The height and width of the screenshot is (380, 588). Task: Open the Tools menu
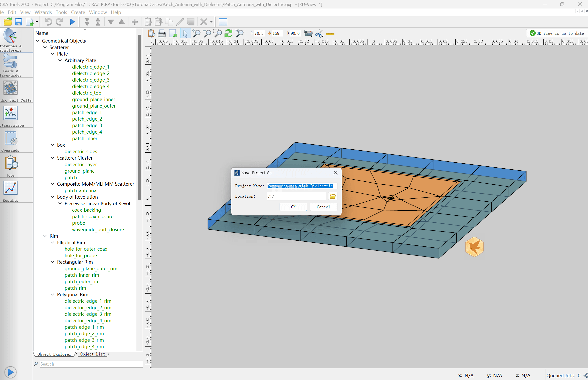[x=61, y=12]
